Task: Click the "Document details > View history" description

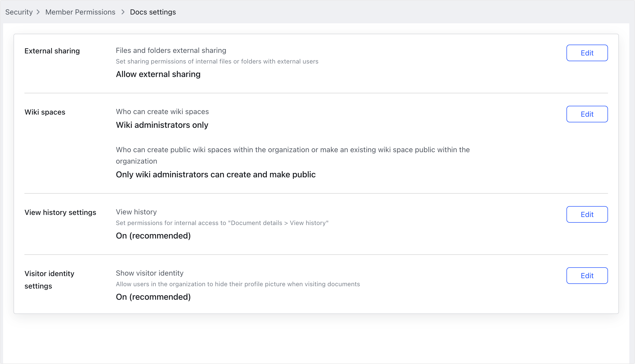Action: [x=222, y=223]
